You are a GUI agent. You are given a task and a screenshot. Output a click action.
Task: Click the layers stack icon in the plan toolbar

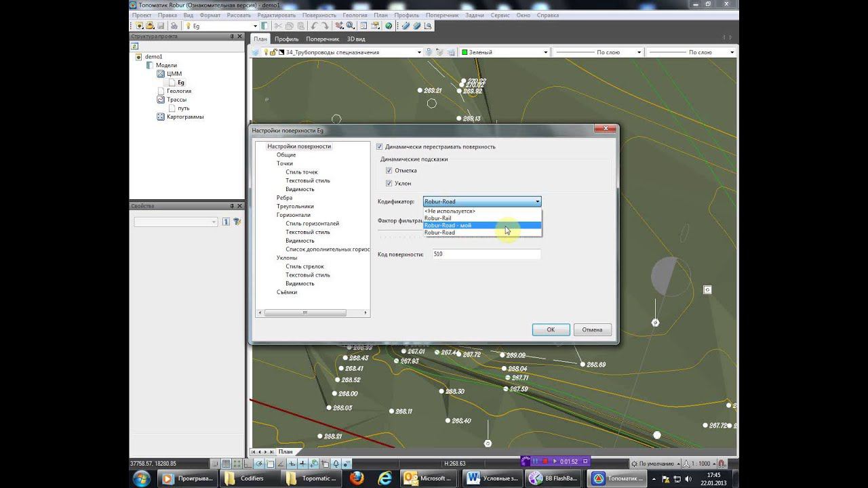(x=256, y=52)
